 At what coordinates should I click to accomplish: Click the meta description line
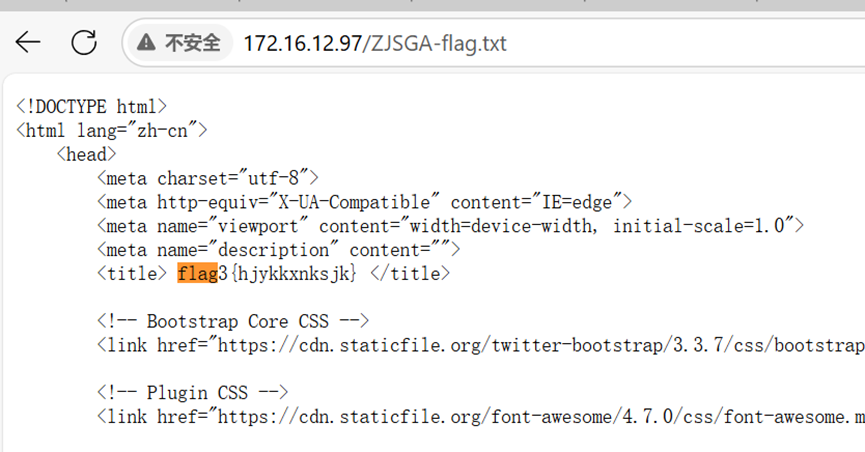tap(278, 249)
